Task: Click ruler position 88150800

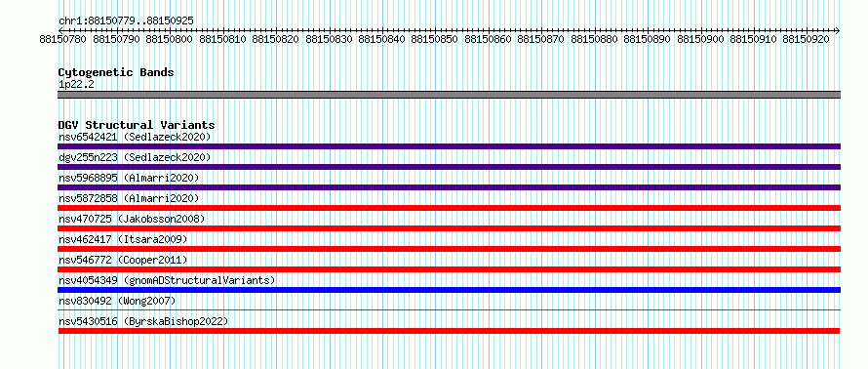Action: pos(169,39)
